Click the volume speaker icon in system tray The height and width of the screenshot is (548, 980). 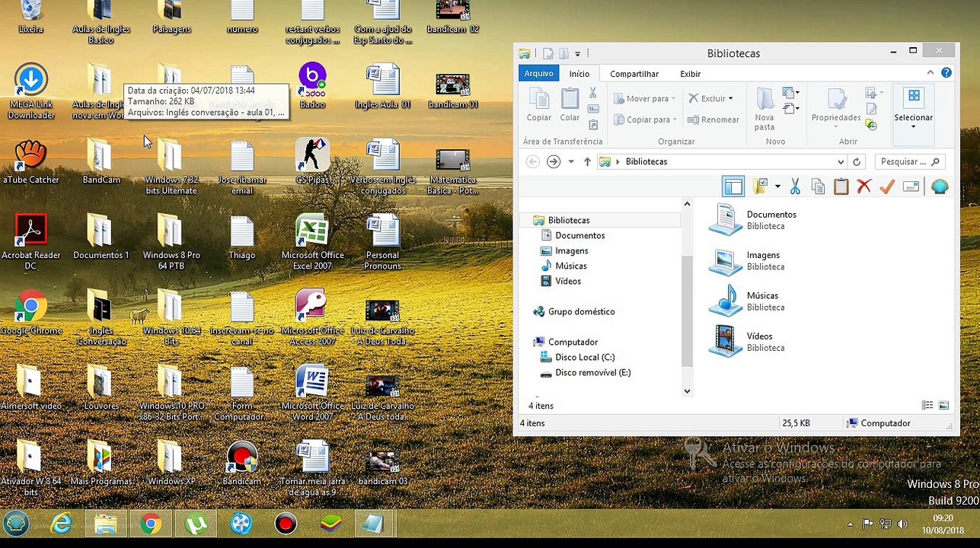pyautogui.click(x=903, y=524)
